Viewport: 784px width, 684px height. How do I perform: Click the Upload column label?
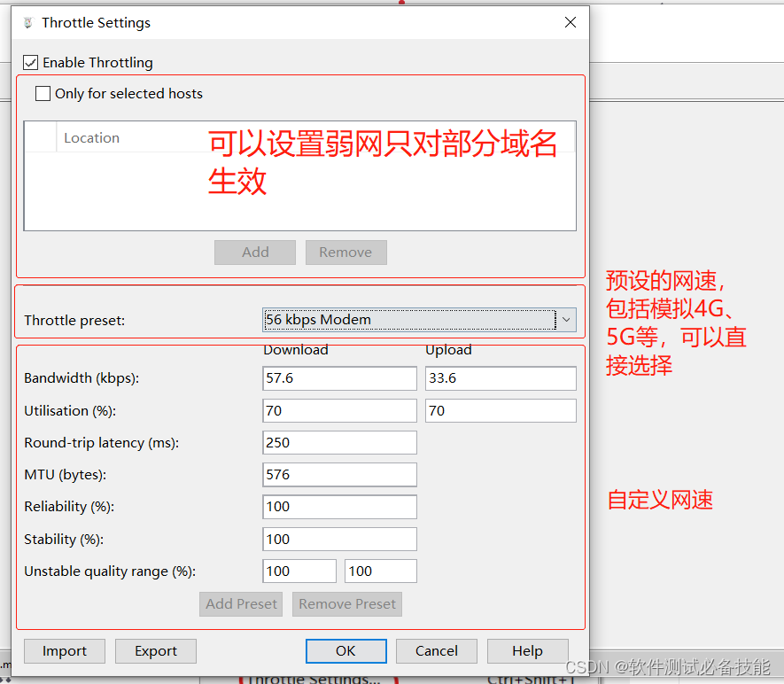coord(448,350)
